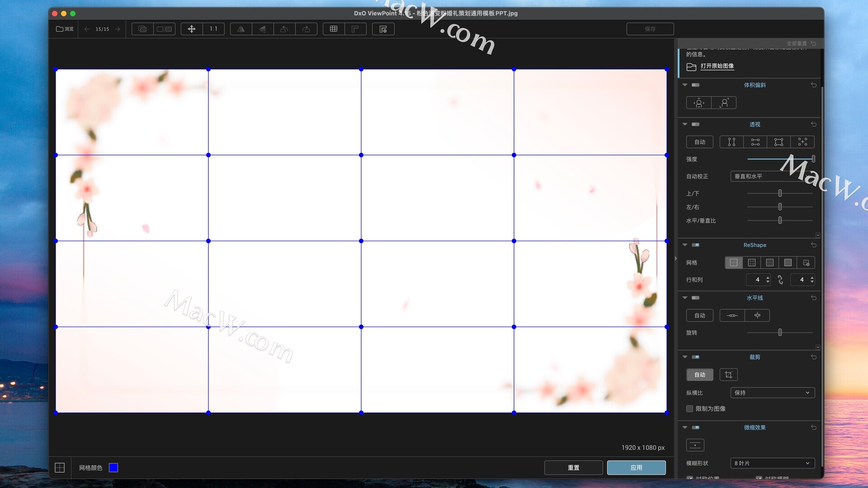Screen dimensions: 868x488
Task: Collapse the ReShape section
Action: tap(685, 245)
